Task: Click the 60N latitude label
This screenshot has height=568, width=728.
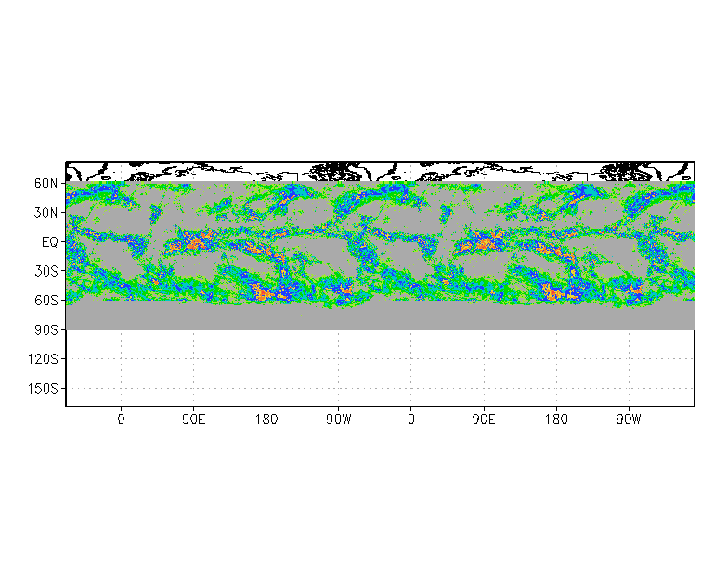Action: 46,184
